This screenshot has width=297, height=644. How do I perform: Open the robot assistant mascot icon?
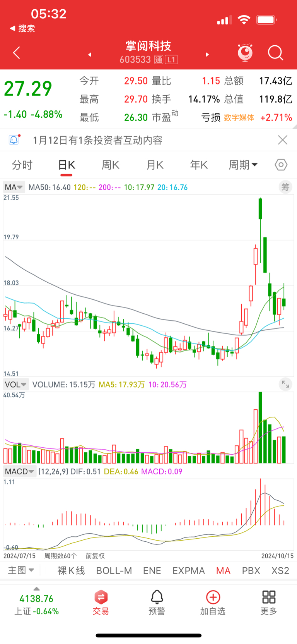(x=245, y=53)
